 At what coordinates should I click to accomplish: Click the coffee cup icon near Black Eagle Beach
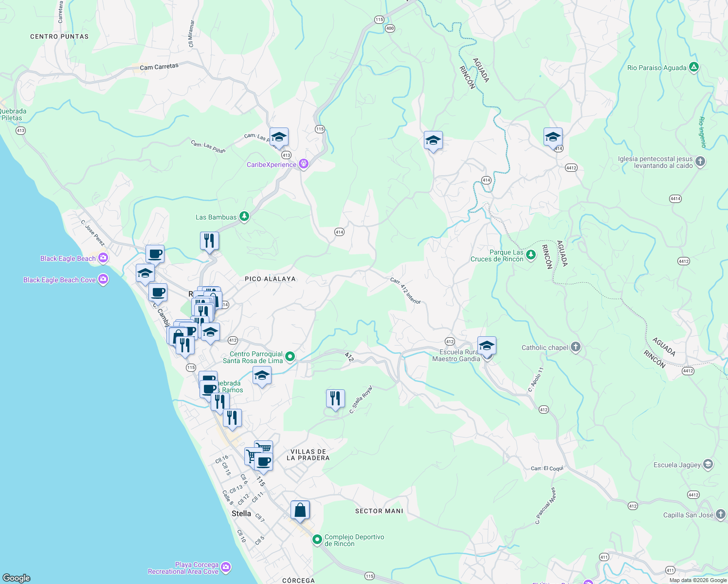point(155,253)
